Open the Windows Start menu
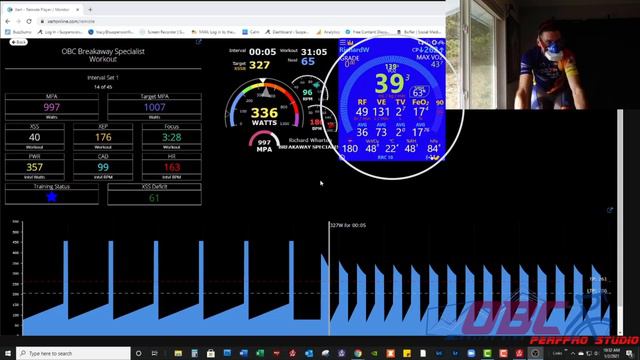 tap(8, 353)
